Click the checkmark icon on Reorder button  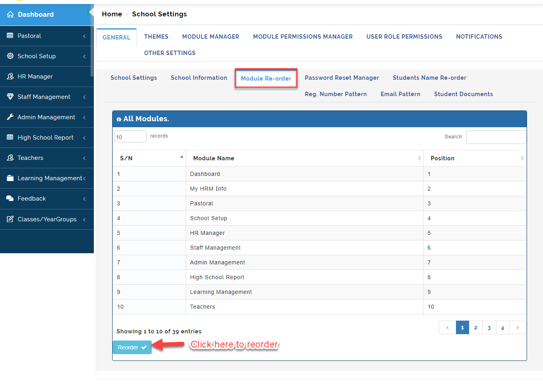pyautogui.click(x=144, y=348)
